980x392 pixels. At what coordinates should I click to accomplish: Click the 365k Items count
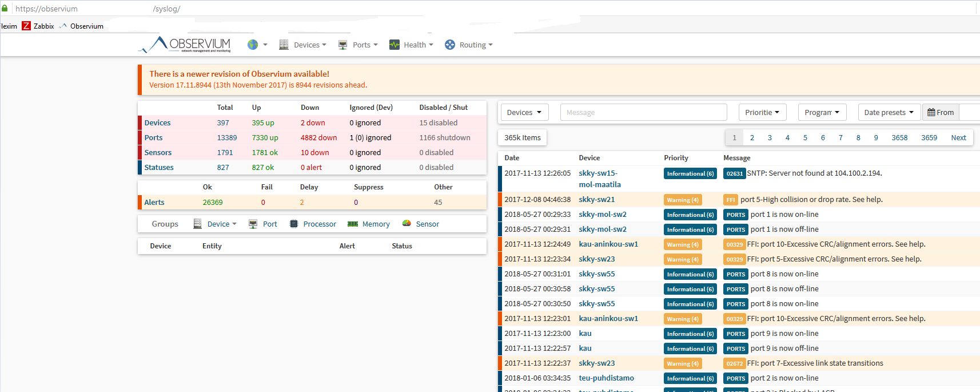click(523, 137)
